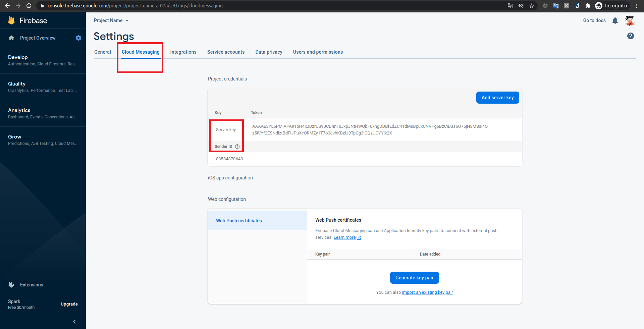Click the J extension icon

click(x=577, y=6)
